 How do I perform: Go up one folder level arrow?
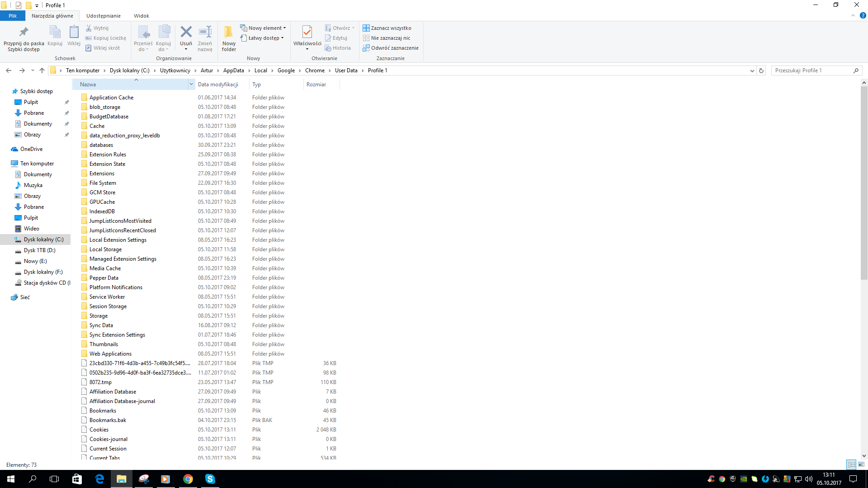(42, 70)
